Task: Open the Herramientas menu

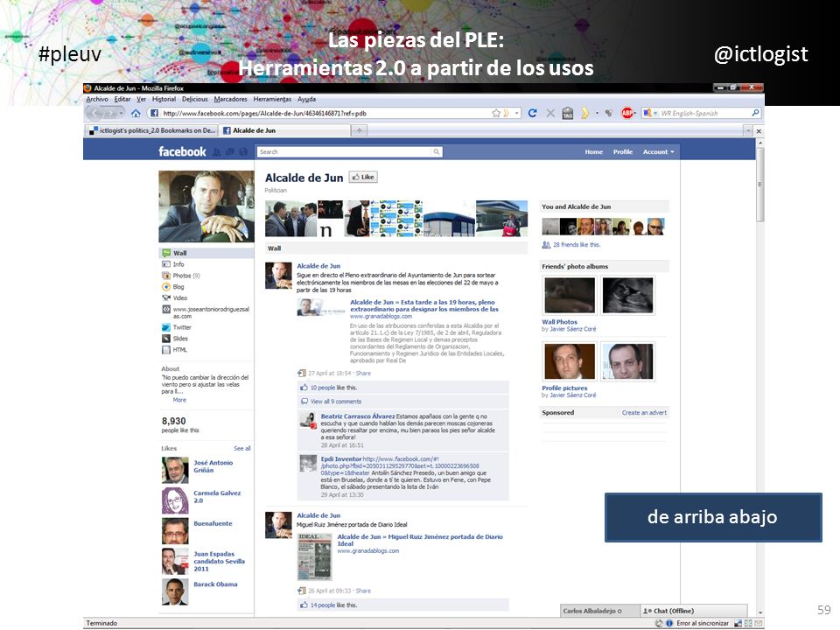Action: (x=272, y=99)
